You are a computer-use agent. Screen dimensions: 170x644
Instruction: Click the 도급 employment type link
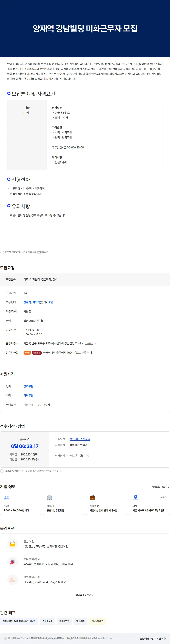51,302
